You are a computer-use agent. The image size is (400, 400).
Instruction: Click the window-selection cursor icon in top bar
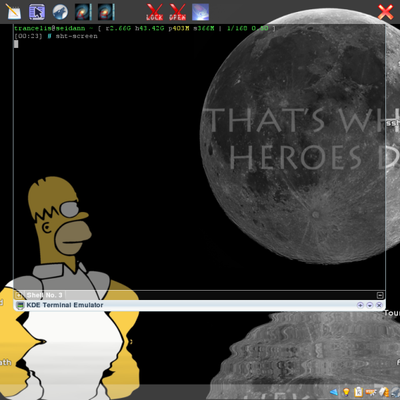coord(37,12)
